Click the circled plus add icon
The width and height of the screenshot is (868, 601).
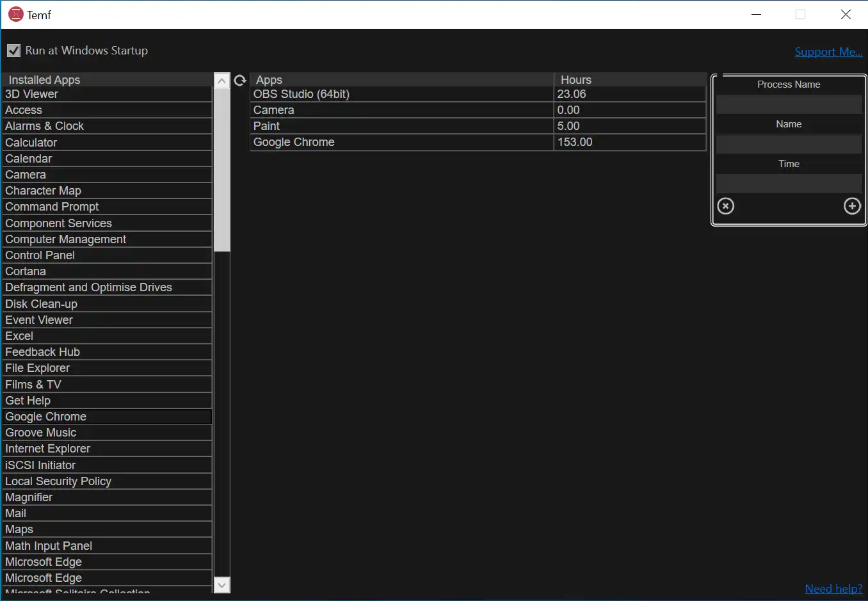pyautogui.click(x=852, y=206)
